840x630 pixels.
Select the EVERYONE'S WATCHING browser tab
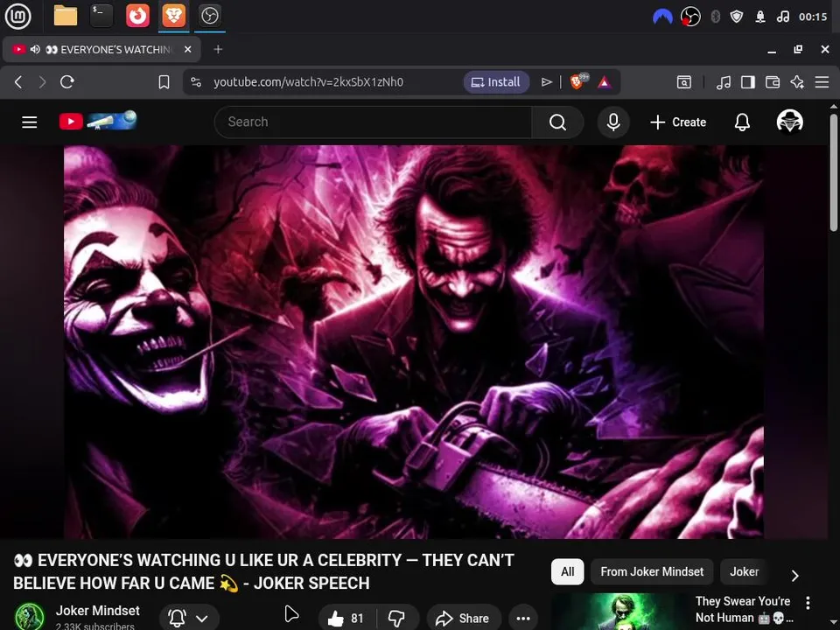[101, 49]
